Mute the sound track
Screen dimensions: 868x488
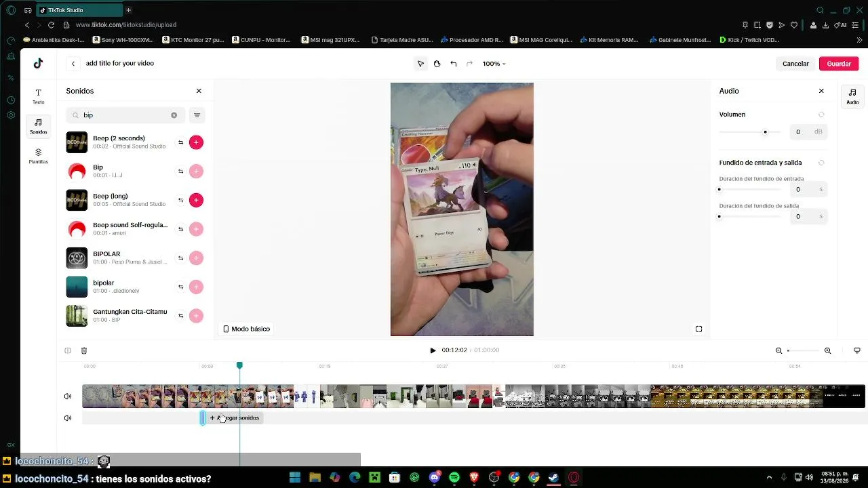(68, 418)
